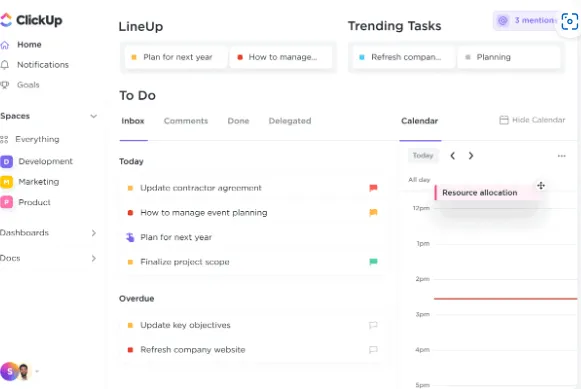Open task How to manage event planning
This screenshot has width=581, height=389.
[x=203, y=213]
